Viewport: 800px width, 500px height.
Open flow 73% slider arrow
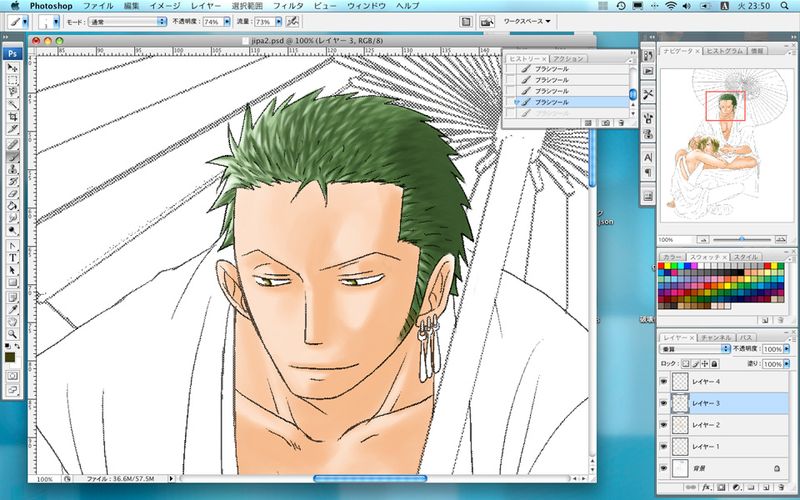(x=279, y=22)
